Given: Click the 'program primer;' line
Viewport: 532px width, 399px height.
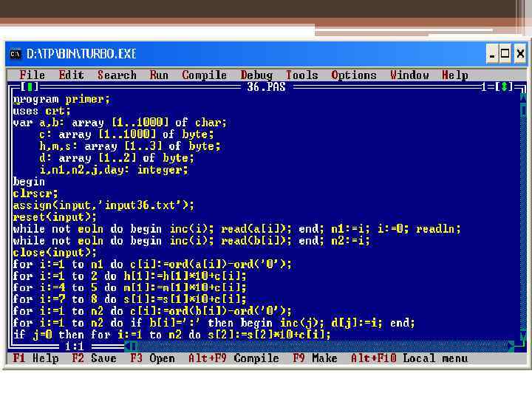Looking at the screenshot, I should click(x=61, y=99).
